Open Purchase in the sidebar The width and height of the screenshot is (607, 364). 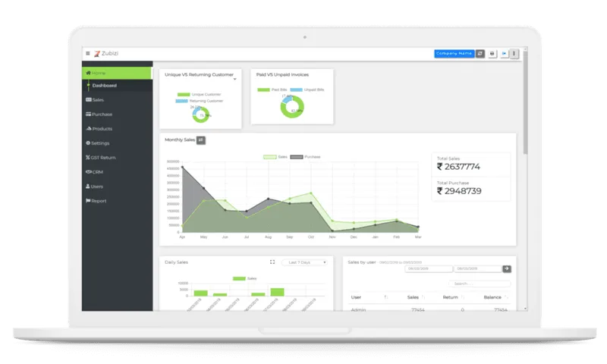(x=99, y=114)
